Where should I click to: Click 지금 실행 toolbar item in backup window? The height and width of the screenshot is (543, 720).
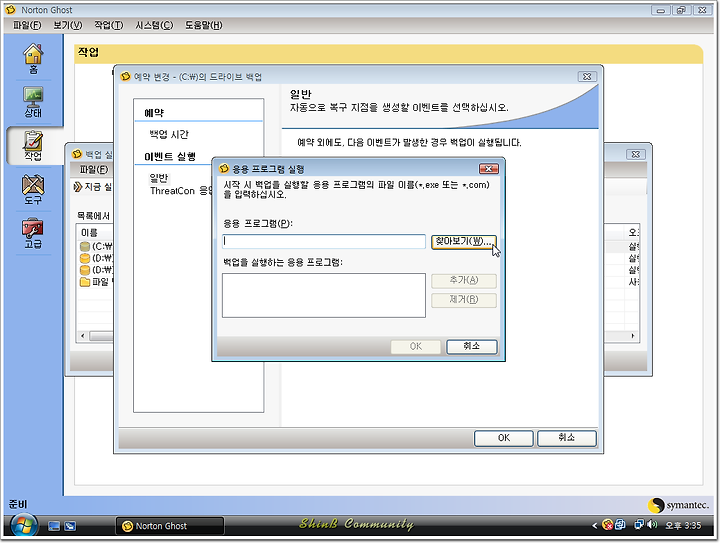93,187
